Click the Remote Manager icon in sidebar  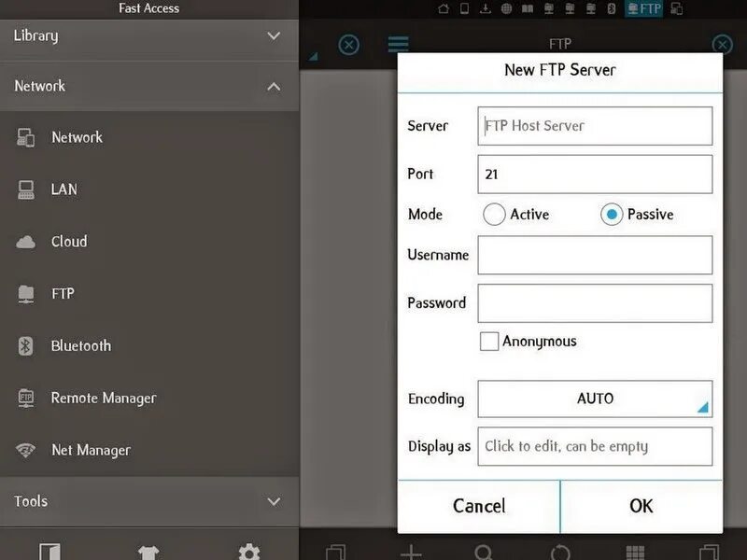tap(26, 399)
